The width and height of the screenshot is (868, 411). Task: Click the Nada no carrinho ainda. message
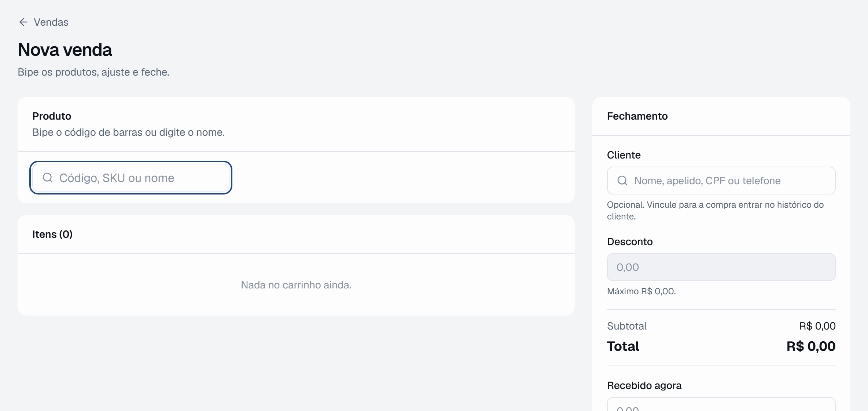pos(296,285)
